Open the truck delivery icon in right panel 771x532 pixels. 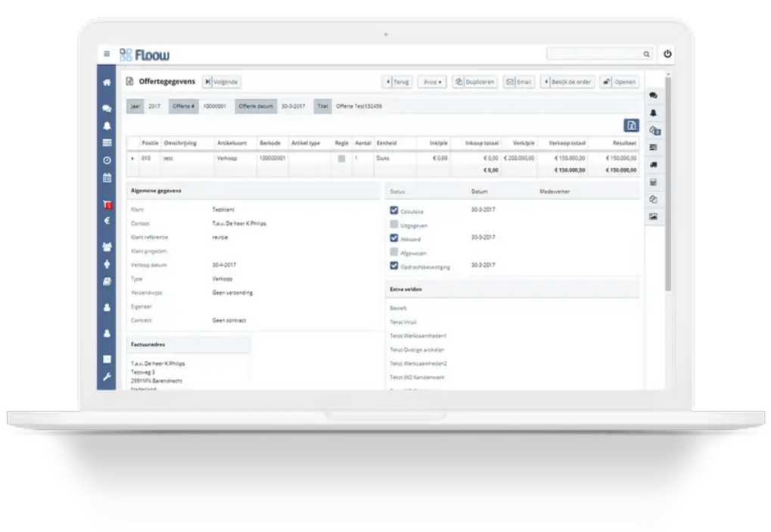click(653, 165)
